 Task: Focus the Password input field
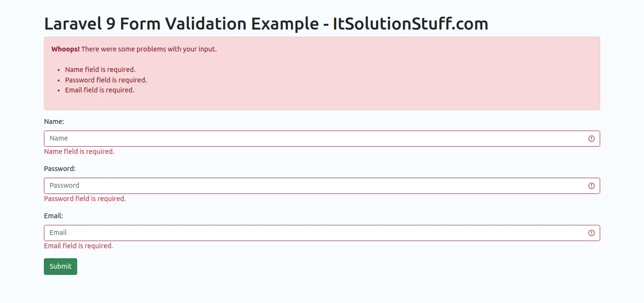click(x=315, y=186)
